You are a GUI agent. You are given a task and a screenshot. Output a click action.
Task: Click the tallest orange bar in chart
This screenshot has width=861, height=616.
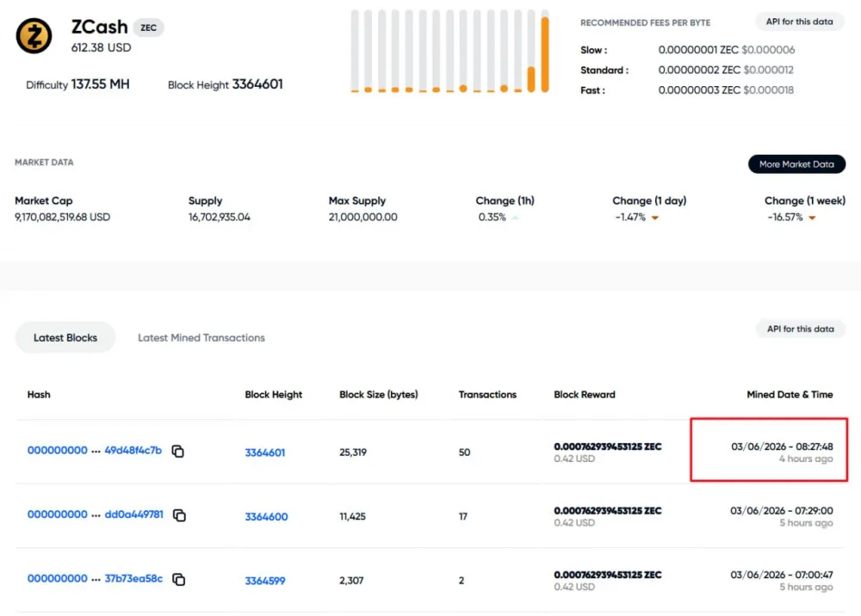(x=545, y=53)
